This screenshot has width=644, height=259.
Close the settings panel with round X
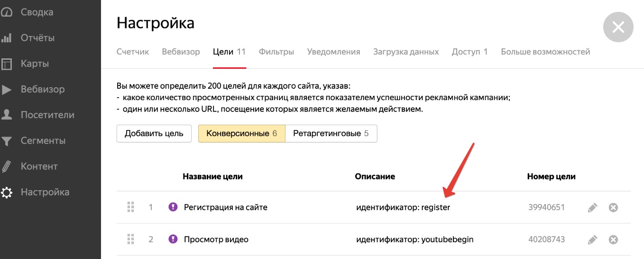tap(618, 27)
